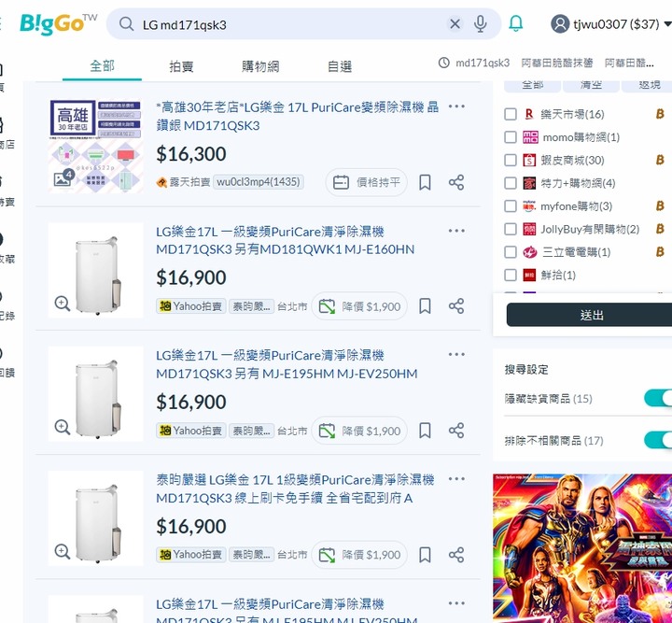
Task: Zoom product image of MD181QWK1 listing
Action: tap(63, 304)
